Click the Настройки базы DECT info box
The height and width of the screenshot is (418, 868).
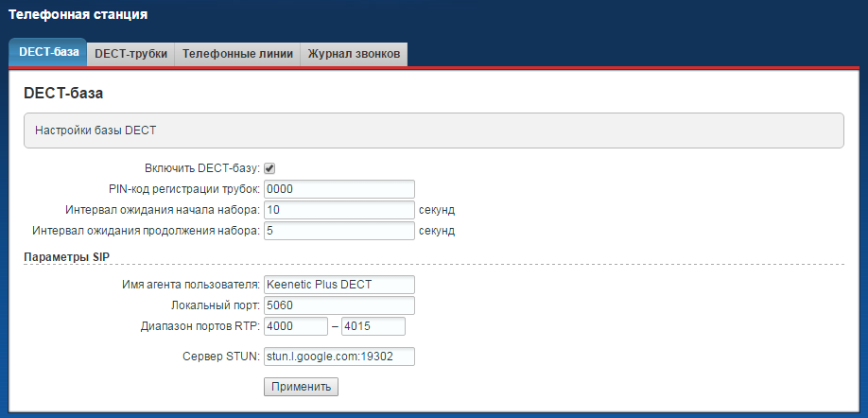(x=433, y=131)
